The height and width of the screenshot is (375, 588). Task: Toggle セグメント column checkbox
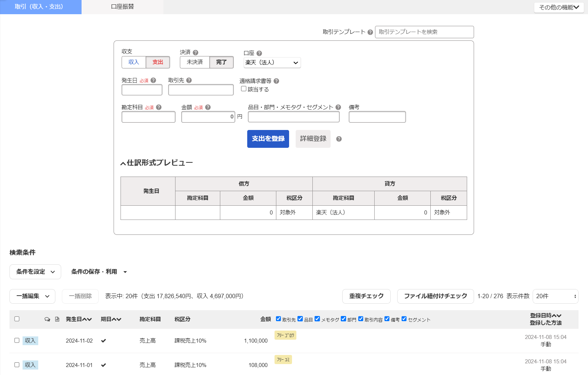tap(404, 319)
